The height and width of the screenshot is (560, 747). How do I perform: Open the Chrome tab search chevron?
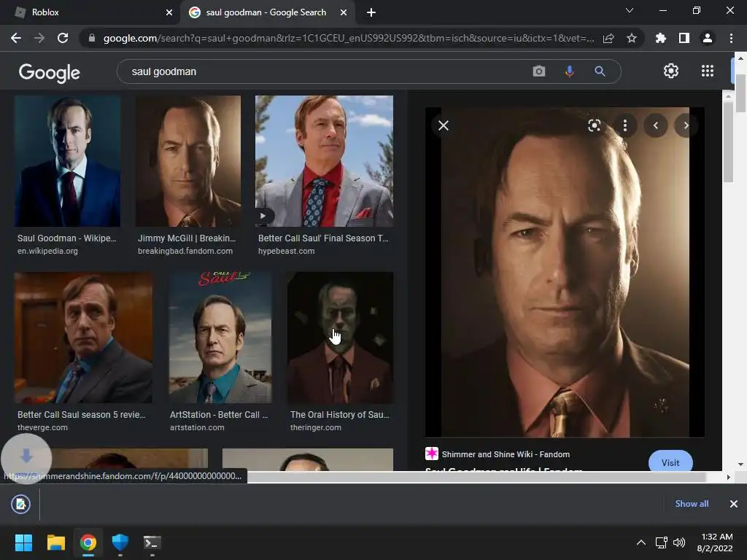(630, 10)
